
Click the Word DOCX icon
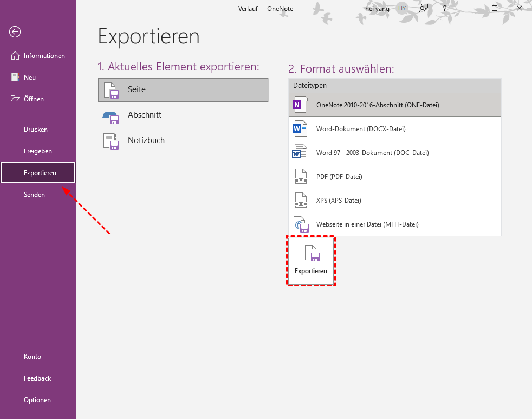pyautogui.click(x=300, y=128)
